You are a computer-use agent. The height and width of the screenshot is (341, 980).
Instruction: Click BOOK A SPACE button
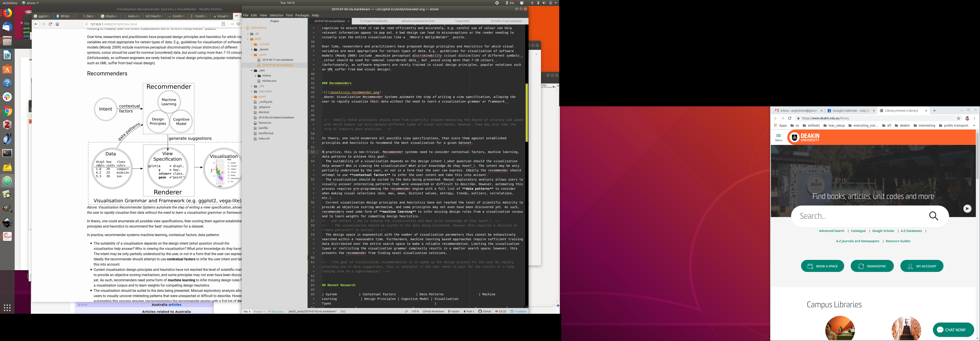click(822, 266)
